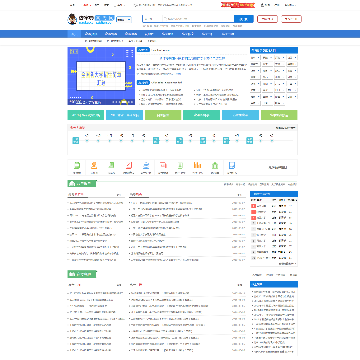This screenshot has height=360, width=360.
Task: Open the second item in blue navigation bar
Action: (91, 34)
